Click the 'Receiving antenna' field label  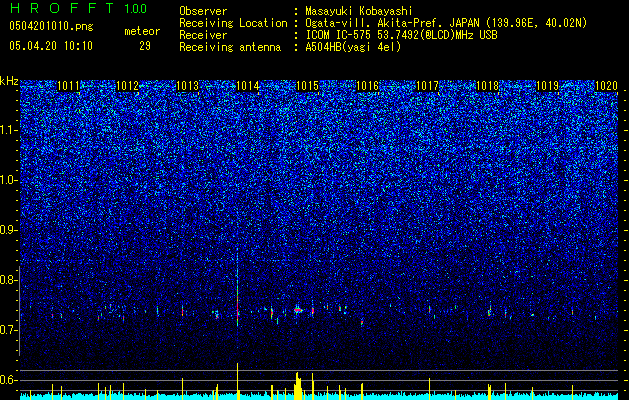pos(230,47)
